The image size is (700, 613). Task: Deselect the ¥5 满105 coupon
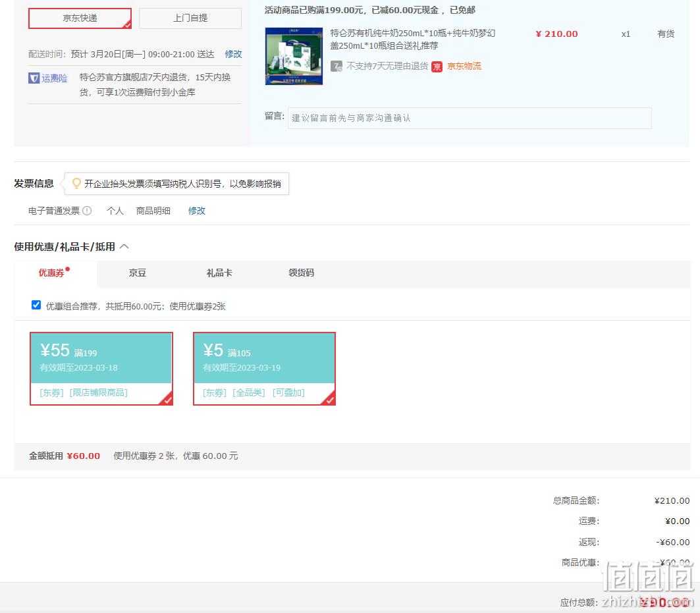[264, 369]
